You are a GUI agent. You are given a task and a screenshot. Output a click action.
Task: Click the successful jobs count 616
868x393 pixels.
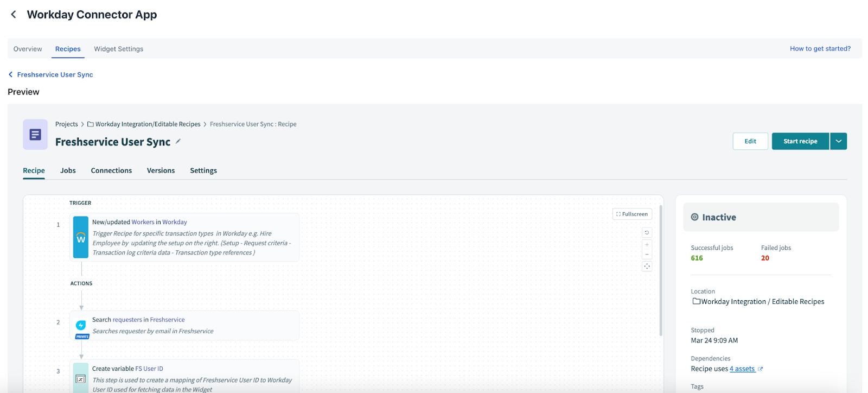point(697,258)
